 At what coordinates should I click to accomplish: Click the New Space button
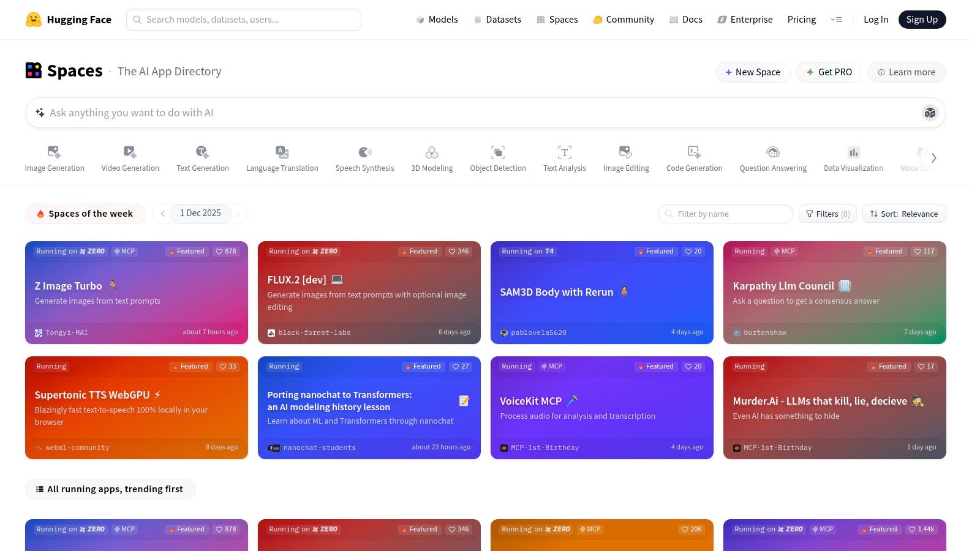(x=752, y=72)
